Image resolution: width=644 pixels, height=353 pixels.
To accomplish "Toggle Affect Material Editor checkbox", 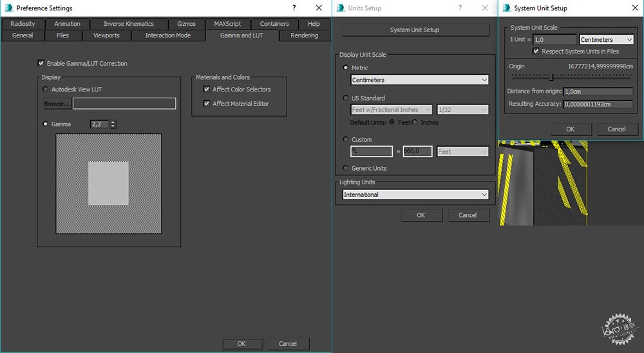I will coord(207,104).
